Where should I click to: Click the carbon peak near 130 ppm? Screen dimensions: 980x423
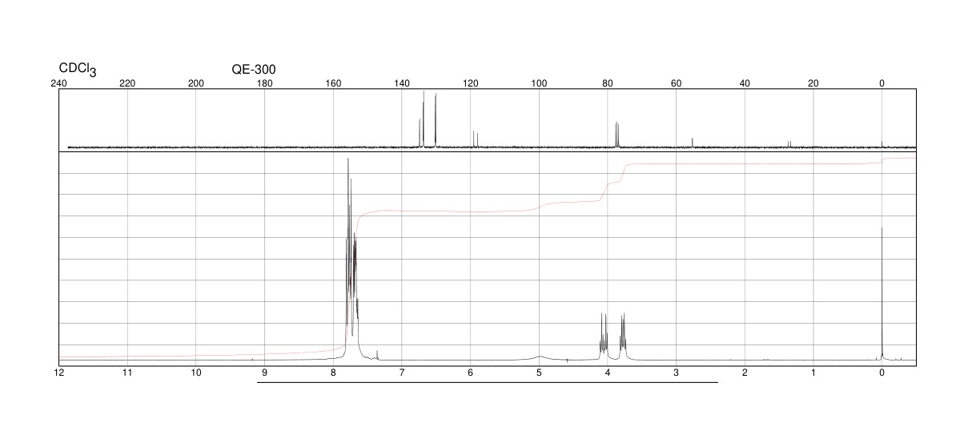click(436, 120)
